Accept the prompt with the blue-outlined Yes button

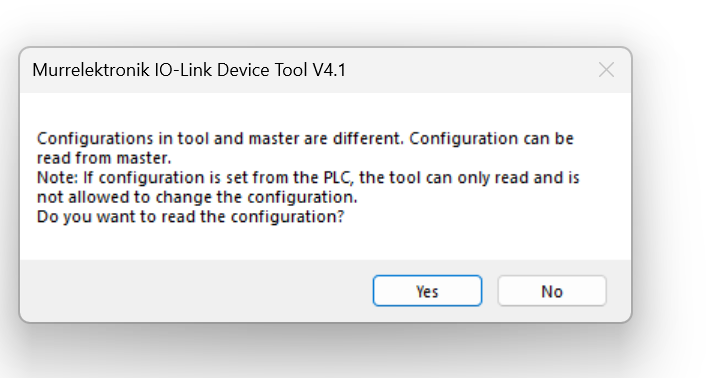click(x=427, y=291)
